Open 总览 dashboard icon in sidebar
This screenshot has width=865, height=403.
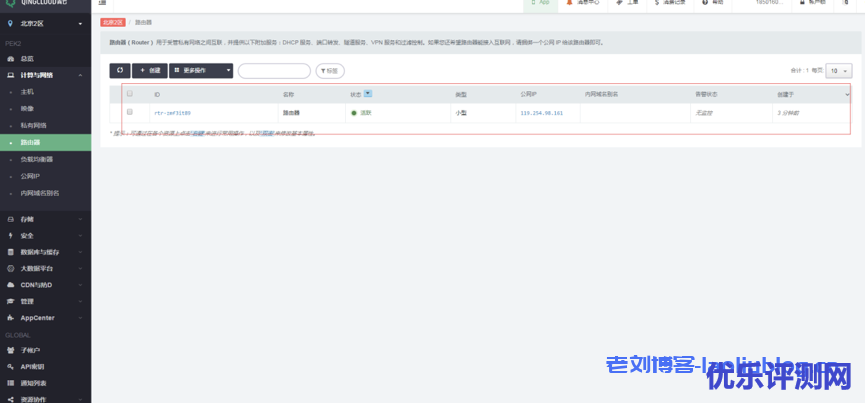(x=11, y=58)
